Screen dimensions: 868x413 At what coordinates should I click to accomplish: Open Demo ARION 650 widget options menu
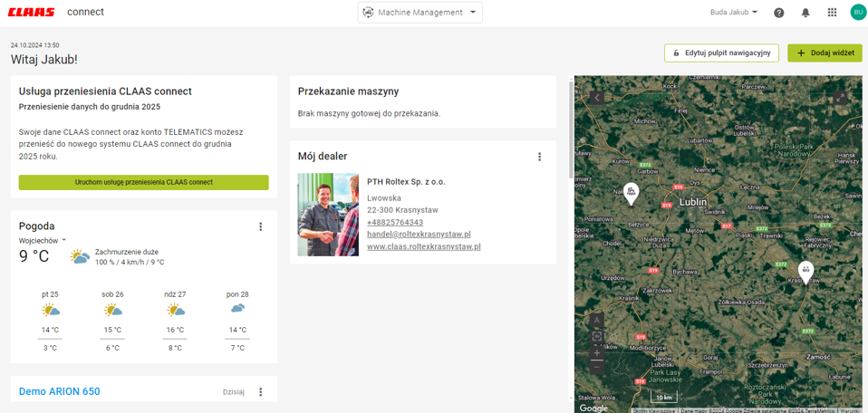[x=261, y=392]
